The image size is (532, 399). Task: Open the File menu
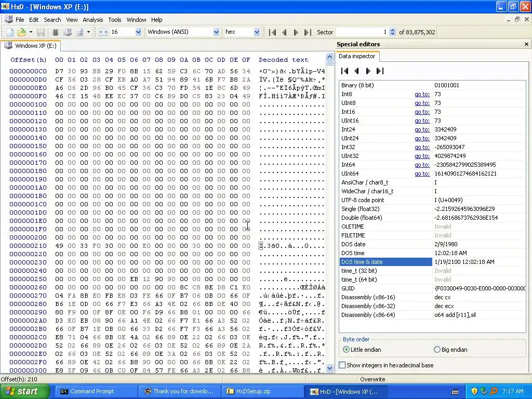pos(20,20)
